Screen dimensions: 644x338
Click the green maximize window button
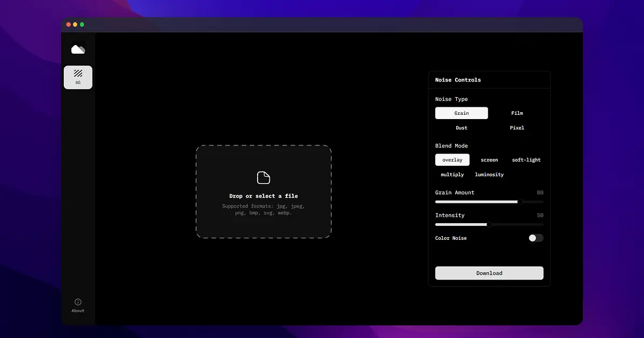coord(82,25)
